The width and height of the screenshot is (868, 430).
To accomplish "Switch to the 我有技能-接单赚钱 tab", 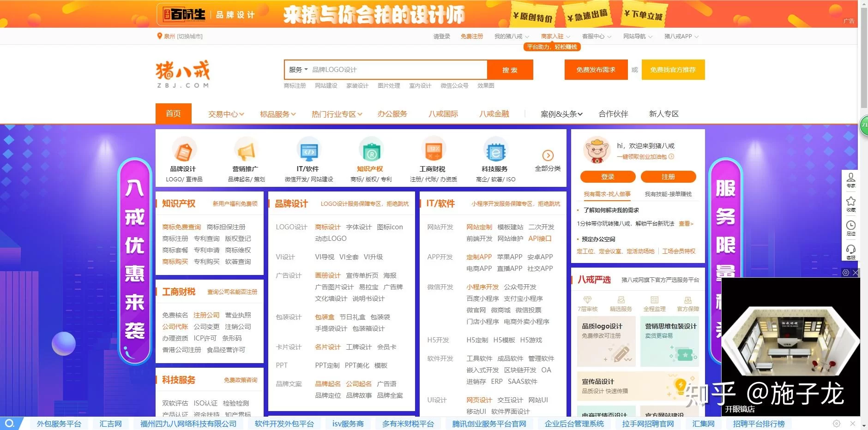I will (668, 194).
